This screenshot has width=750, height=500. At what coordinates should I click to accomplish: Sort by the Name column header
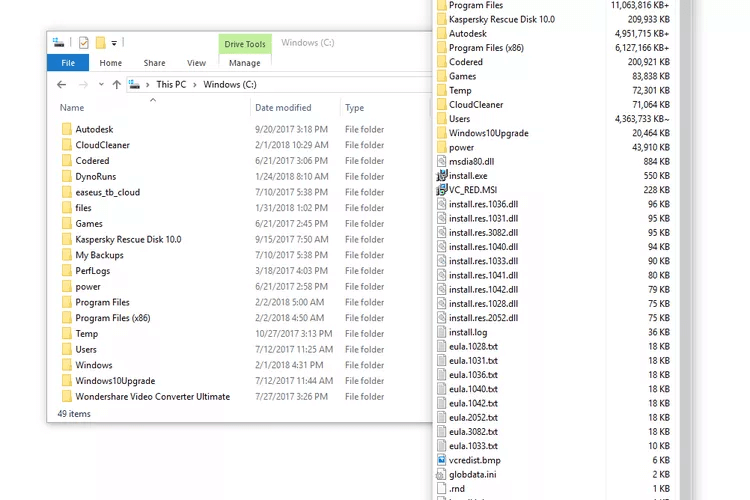pos(72,108)
